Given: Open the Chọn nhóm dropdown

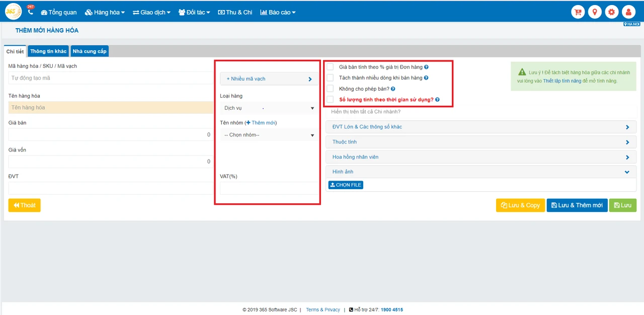Looking at the screenshot, I should pos(269,135).
